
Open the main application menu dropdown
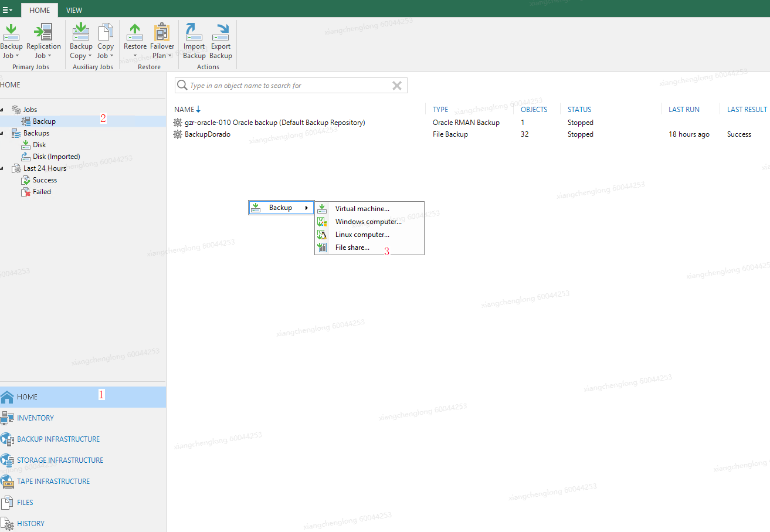(8, 10)
